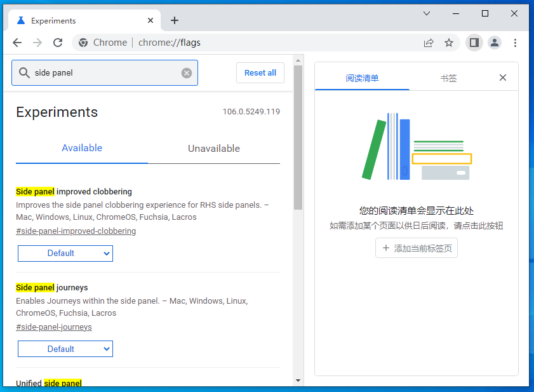Click the Side panel improved clobbering title
534x392 pixels.
[74, 192]
